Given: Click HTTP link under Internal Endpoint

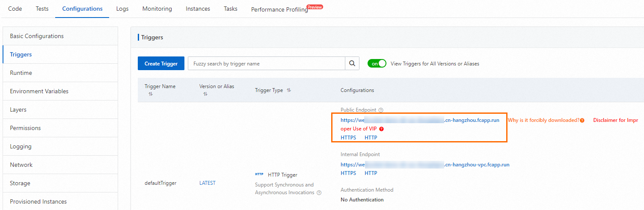Looking at the screenshot, I should click(371, 173).
